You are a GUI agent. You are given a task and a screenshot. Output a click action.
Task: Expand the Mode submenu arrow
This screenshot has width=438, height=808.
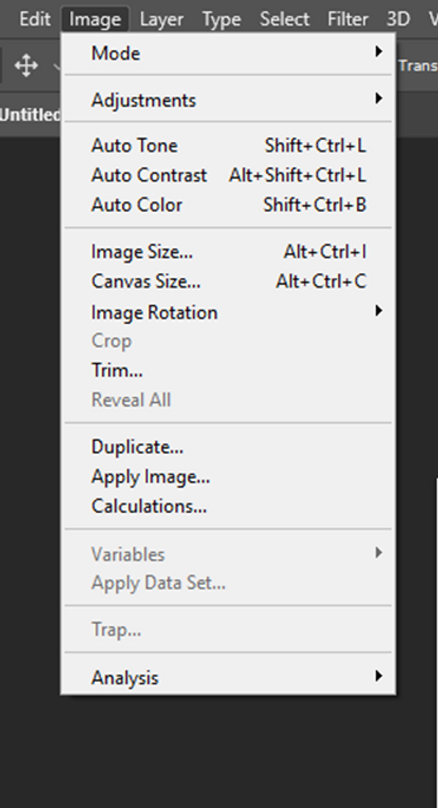tap(379, 52)
